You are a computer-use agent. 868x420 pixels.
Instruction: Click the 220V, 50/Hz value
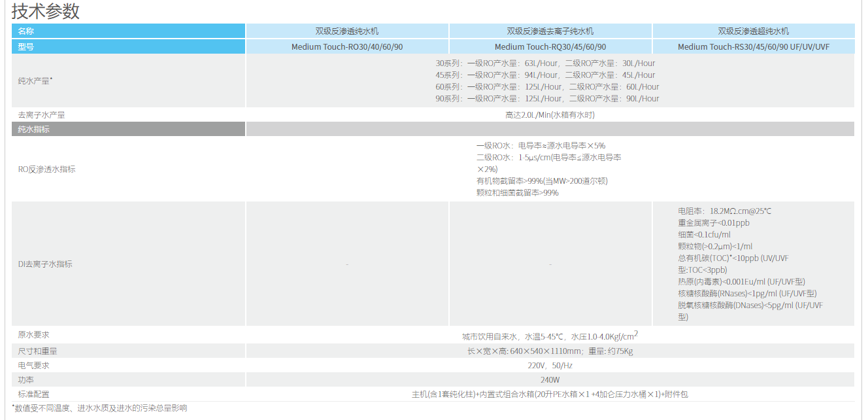[x=550, y=366]
